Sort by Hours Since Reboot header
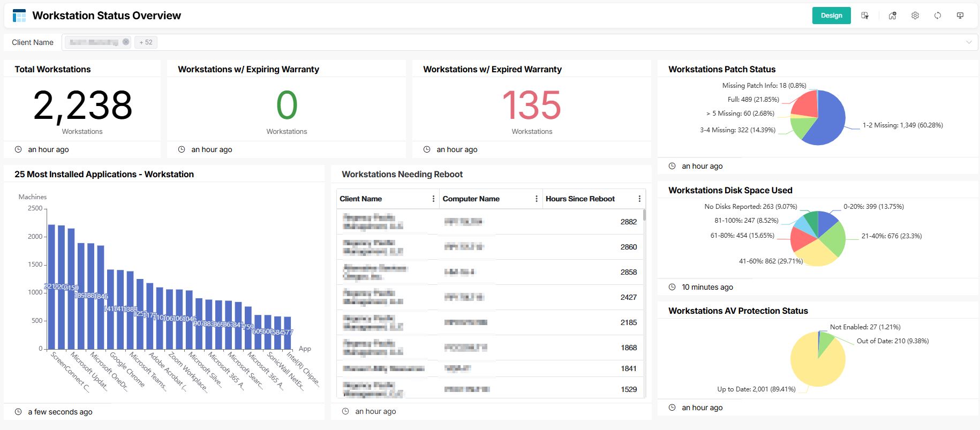Viewport: 980px width, 430px height. (x=580, y=199)
